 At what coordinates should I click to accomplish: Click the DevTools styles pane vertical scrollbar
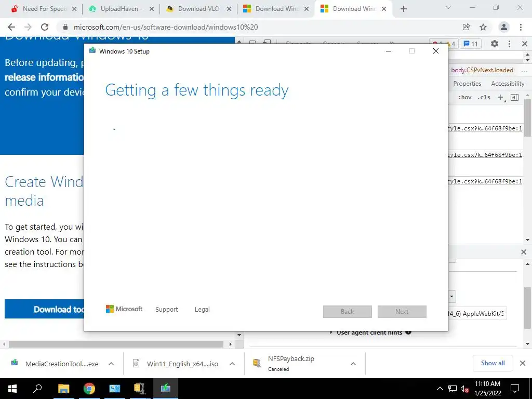point(528,117)
